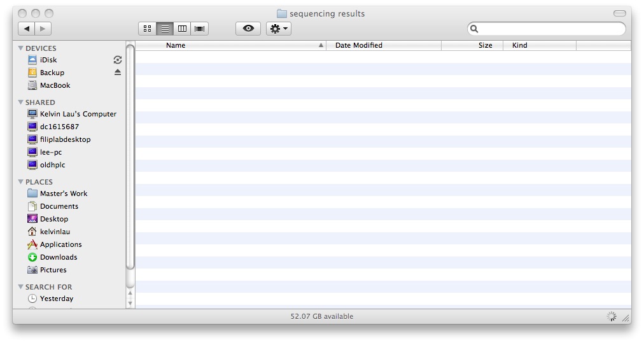Open the Applications folder icon

point(32,244)
